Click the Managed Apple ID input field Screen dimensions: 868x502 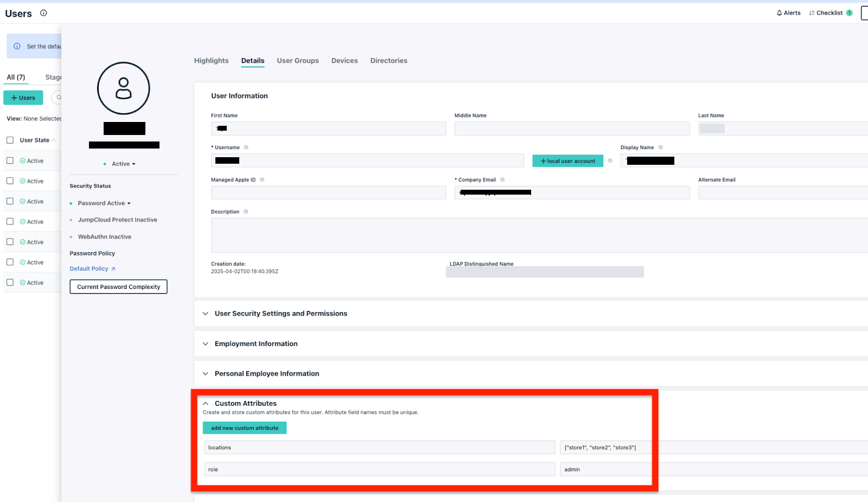pos(328,192)
